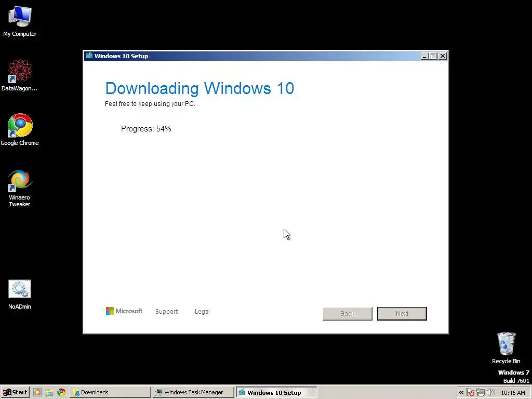Click the network tray icon

pyautogui.click(x=481, y=393)
